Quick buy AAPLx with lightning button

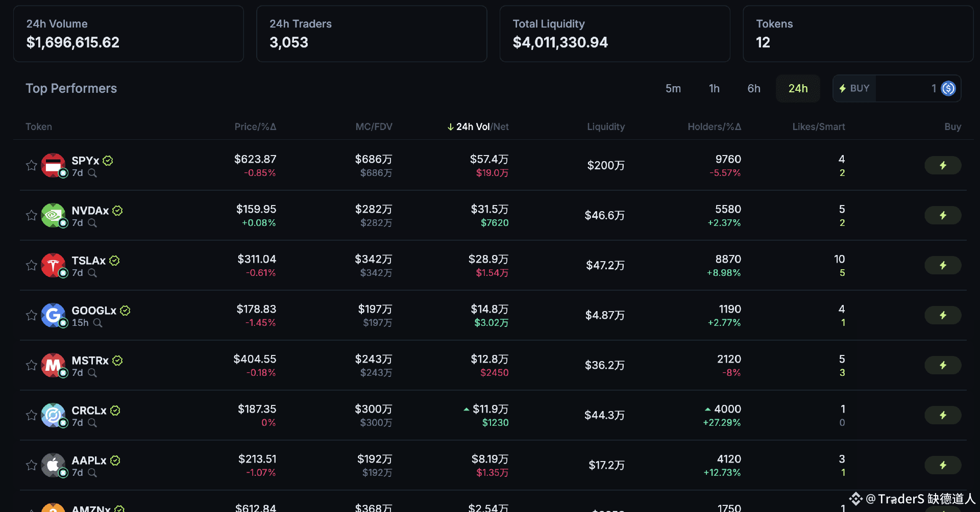pyautogui.click(x=943, y=465)
